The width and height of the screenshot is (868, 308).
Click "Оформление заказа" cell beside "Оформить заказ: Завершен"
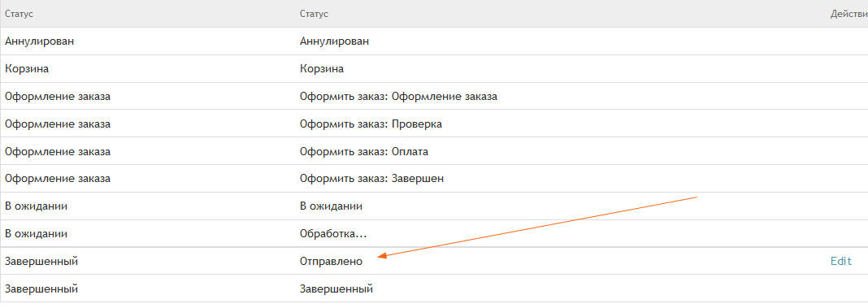[x=58, y=179]
